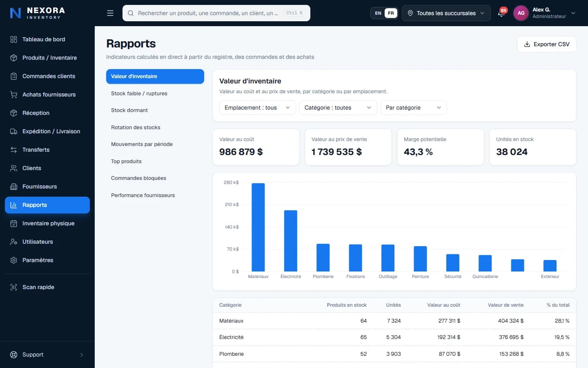Click the Réception package icon
Screen dimensions: 588x368
tap(13, 113)
